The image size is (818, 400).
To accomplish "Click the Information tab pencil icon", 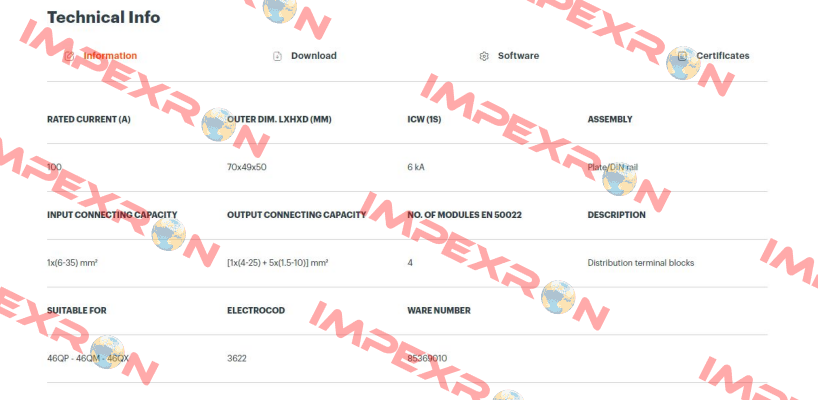I will 69,56.
